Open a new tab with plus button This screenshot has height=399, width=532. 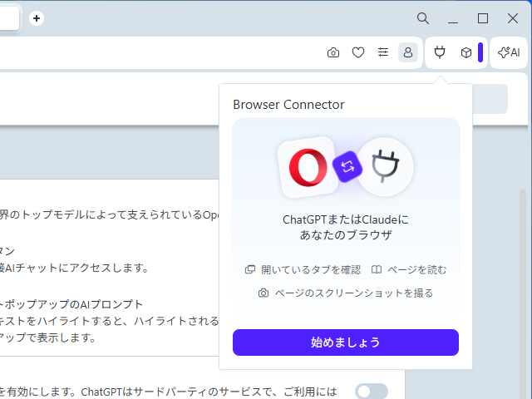pyautogui.click(x=37, y=18)
